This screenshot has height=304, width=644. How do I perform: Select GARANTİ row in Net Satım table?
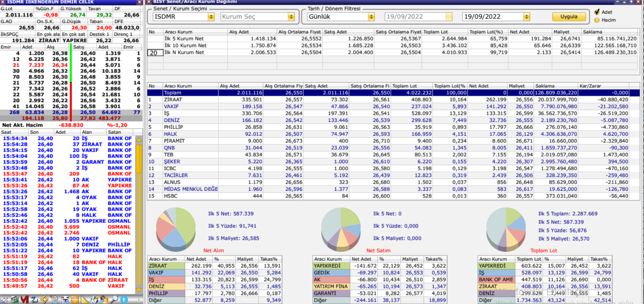(380, 293)
